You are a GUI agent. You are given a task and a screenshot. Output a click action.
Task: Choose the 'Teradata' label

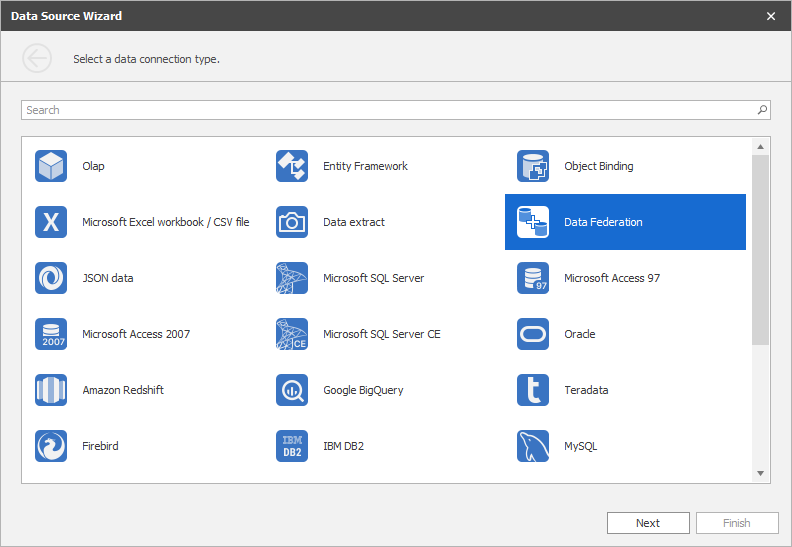(586, 390)
